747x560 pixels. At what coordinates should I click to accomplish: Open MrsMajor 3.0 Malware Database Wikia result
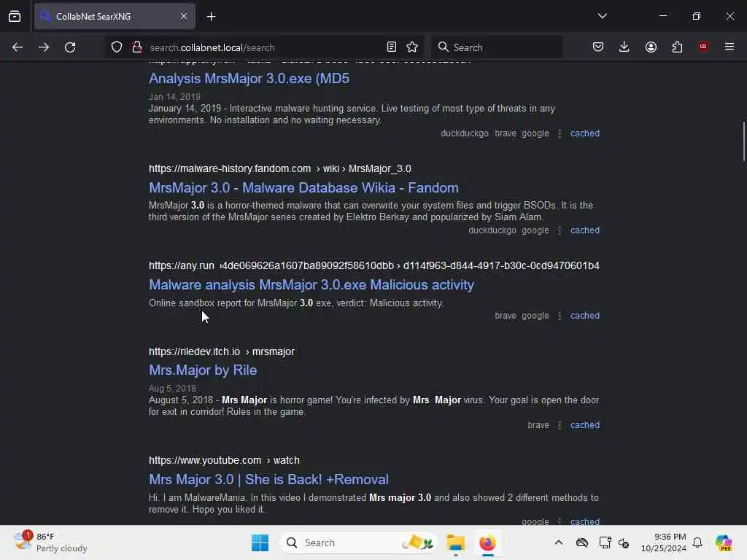303,187
